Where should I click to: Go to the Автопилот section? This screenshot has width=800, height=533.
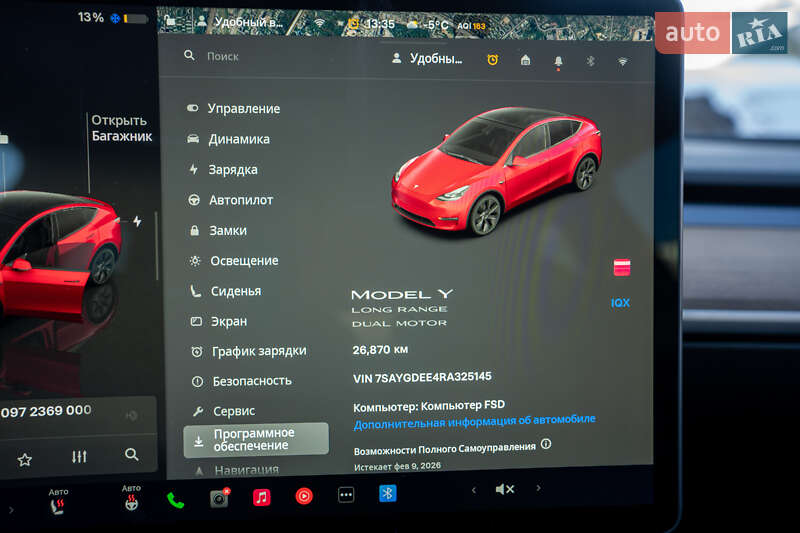[231, 200]
